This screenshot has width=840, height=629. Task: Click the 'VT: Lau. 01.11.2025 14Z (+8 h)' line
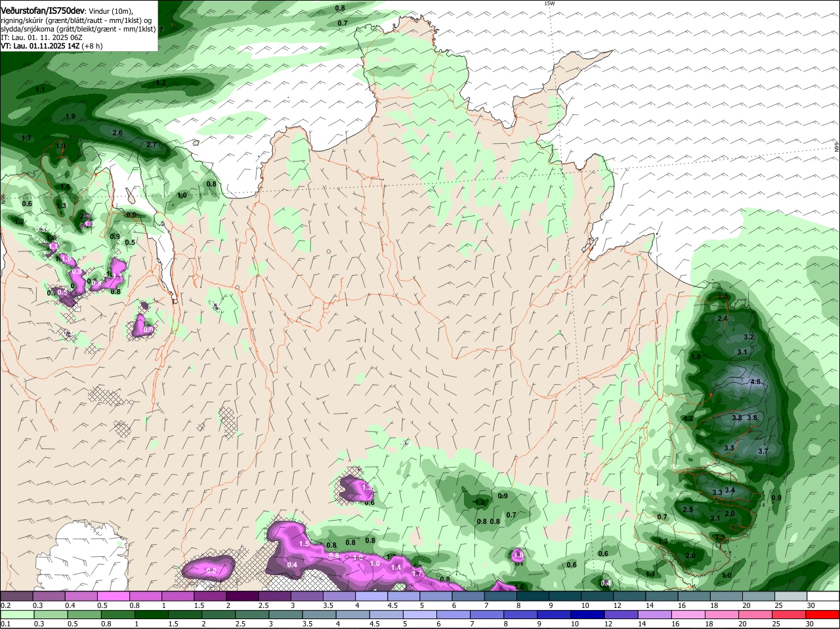[x=52, y=46]
